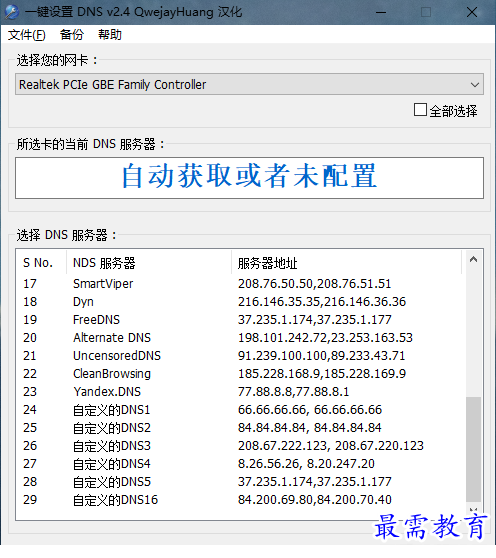Click address 208.76.50.50,208.76.51.51
The image size is (496, 558).
tap(315, 284)
